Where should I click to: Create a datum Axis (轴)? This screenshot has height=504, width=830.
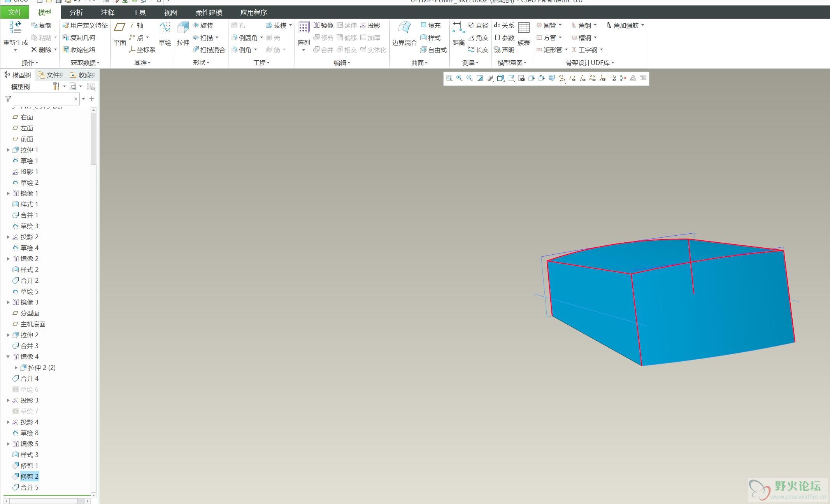click(x=136, y=25)
